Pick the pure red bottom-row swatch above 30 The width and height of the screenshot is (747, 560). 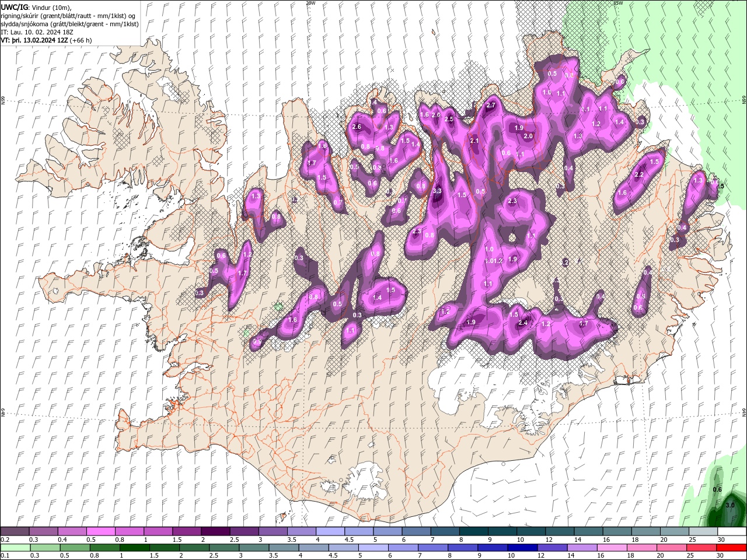tap(732, 548)
